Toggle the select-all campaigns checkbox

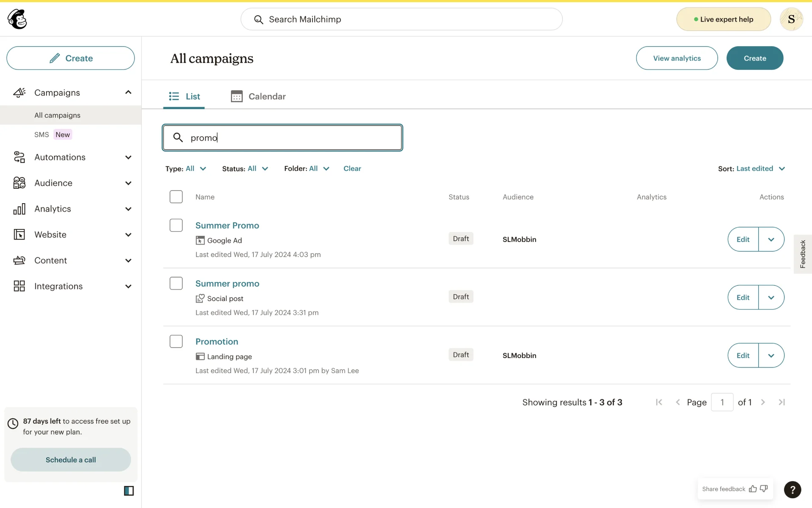tap(176, 197)
